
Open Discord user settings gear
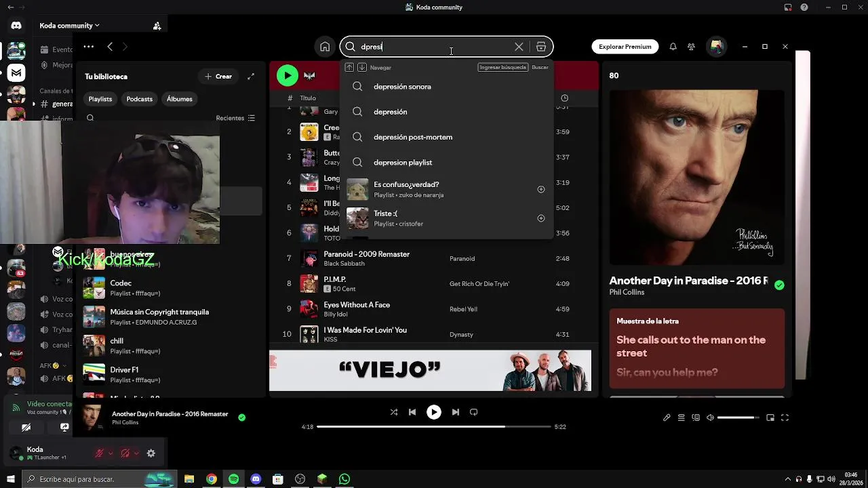tap(151, 453)
